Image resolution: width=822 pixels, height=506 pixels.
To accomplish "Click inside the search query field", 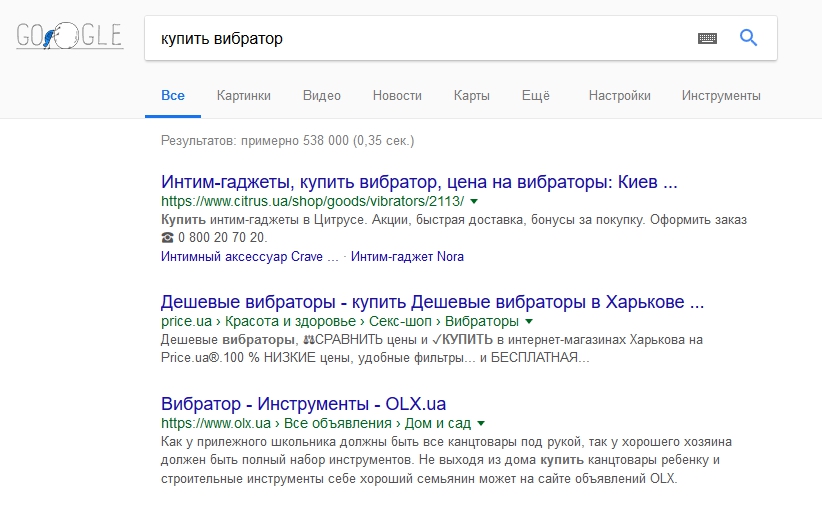I will point(419,38).
